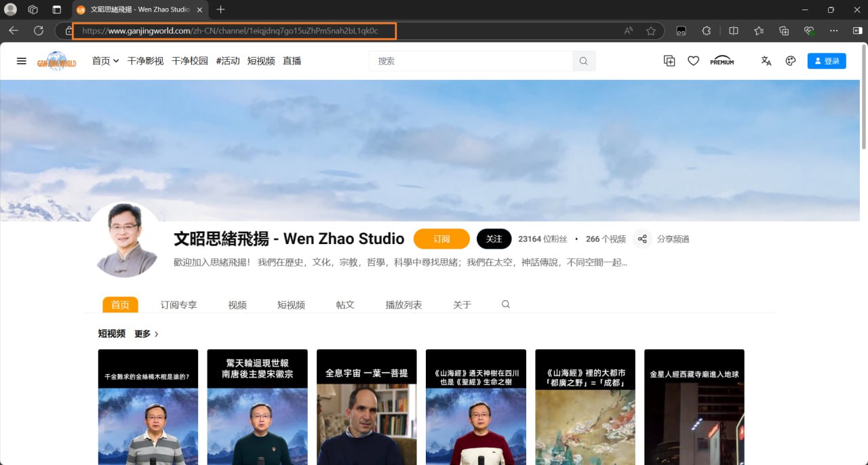Open a new browser tab
The height and width of the screenshot is (465, 868).
tap(220, 9)
